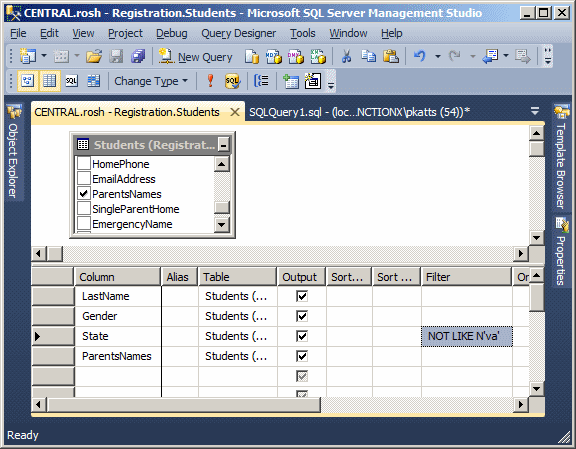Screen dimensions: 576x449
Task: Click the New Query button
Action: coord(196,57)
